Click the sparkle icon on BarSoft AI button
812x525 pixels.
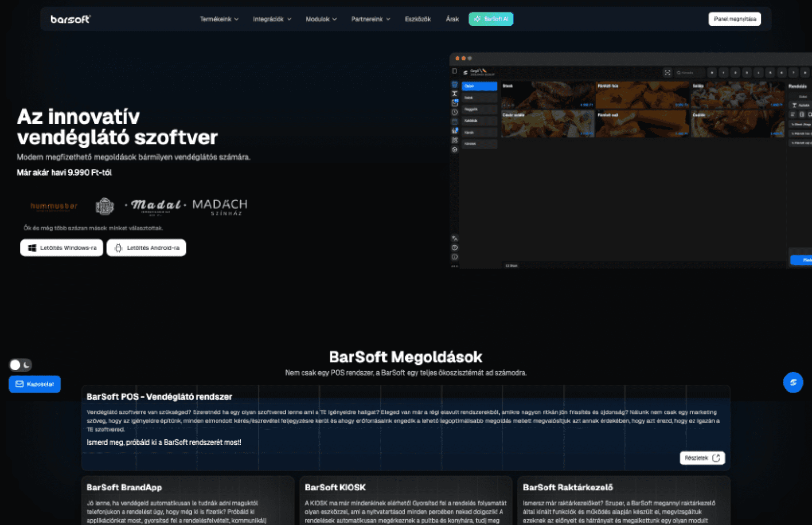(477, 19)
